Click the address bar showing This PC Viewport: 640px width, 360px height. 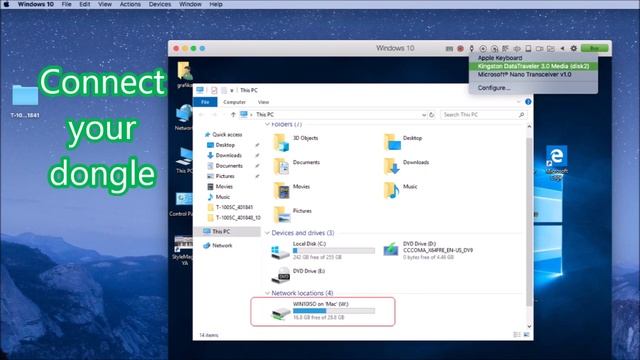tap(333, 115)
